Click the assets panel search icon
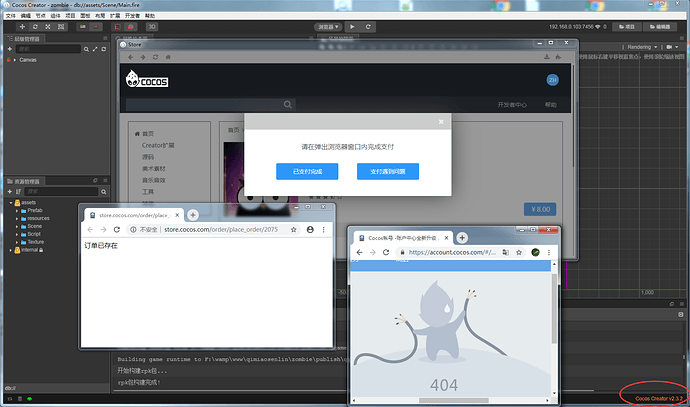Viewport: 690px width, 407px height. coord(104,191)
